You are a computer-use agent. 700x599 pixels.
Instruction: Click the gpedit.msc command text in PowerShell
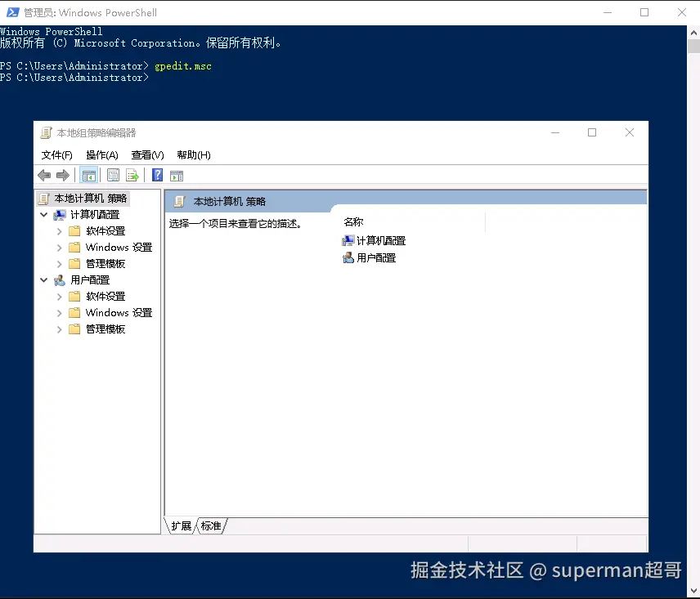point(183,66)
